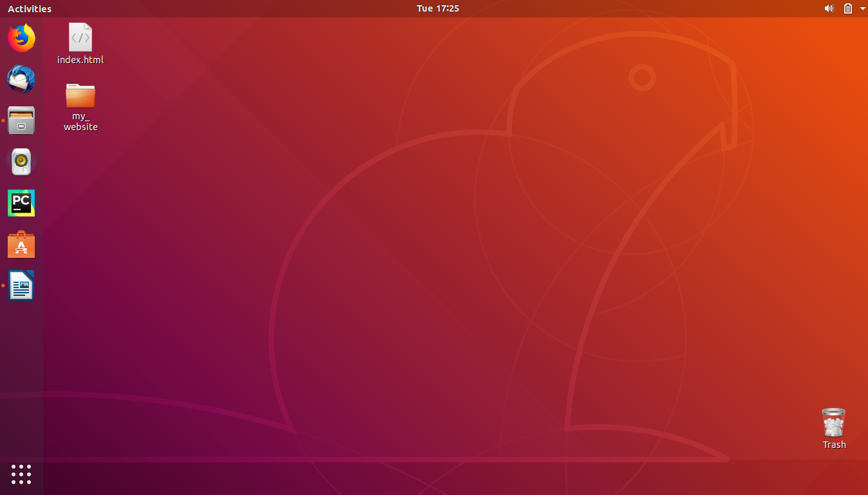Select the my_website folder icon

coord(80,95)
